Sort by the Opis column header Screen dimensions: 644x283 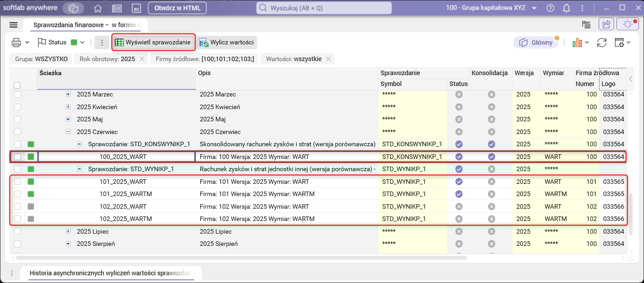287,78
